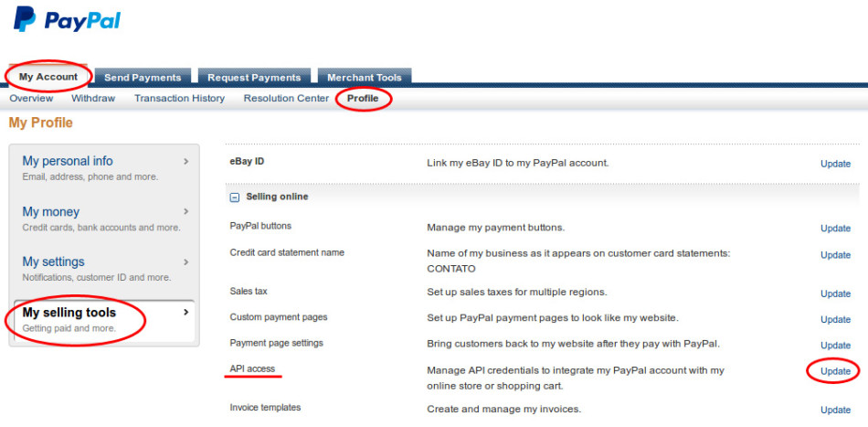Click the PayPal buttons label
The image size is (868, 427).
coord(260,226)
